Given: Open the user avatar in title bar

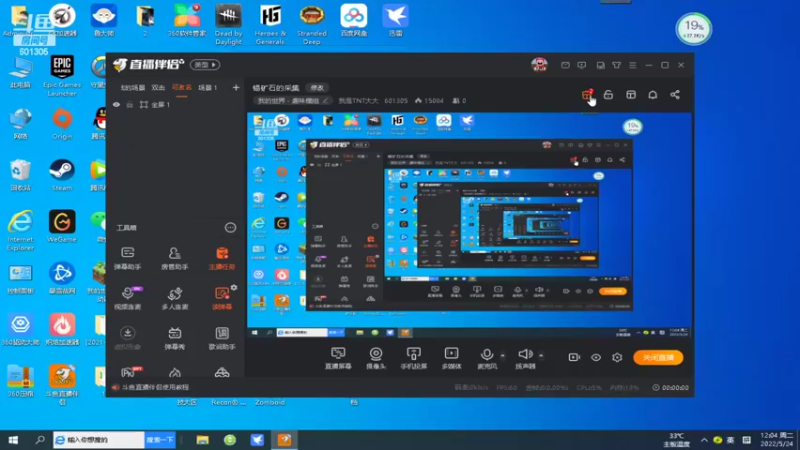Looking at the screenshot, I should pyautogui.click(x=539, y=65).
